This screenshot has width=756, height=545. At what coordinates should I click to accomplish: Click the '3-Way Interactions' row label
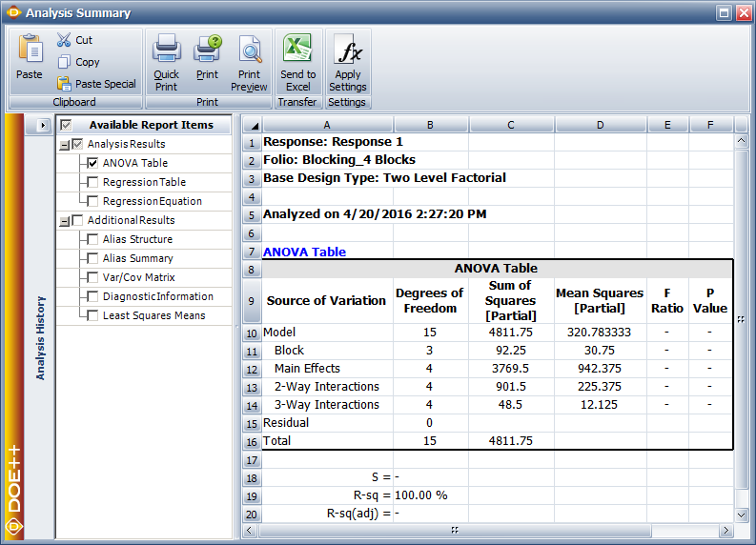point(327,405)
